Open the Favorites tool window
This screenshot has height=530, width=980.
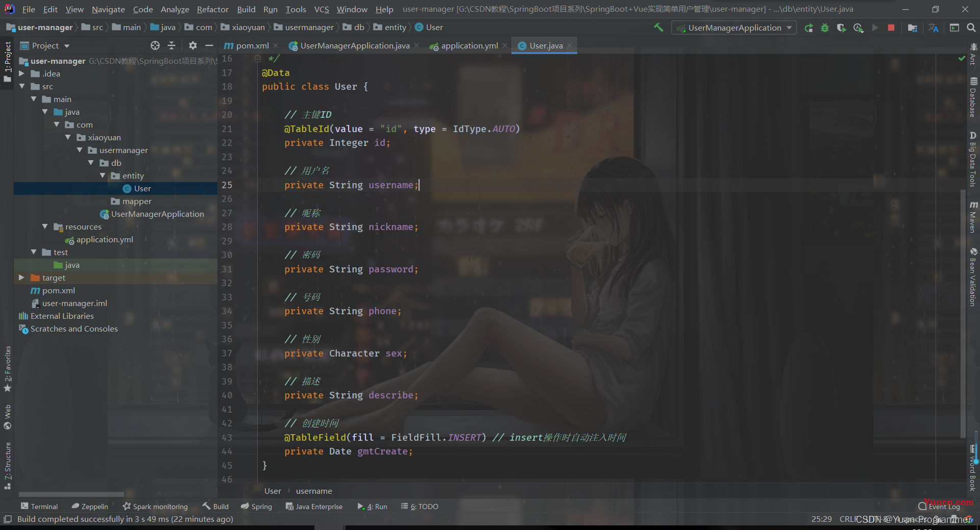(7, 369)
